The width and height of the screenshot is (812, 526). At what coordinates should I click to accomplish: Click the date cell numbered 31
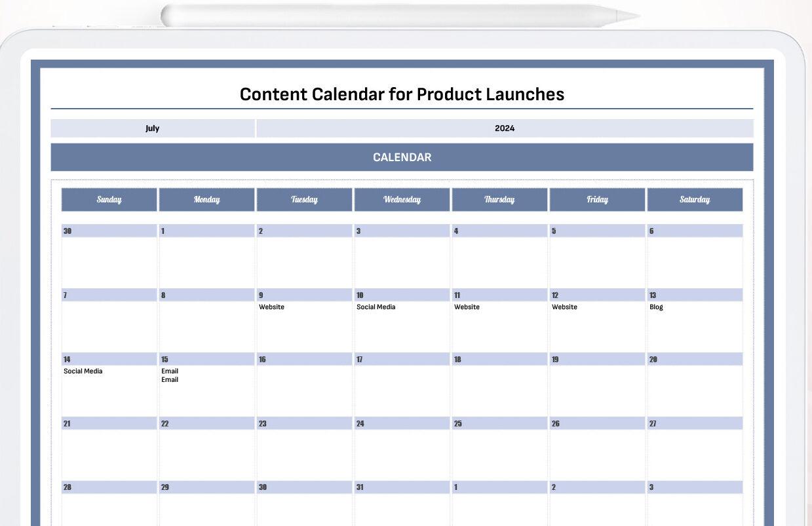coord(402,487)
